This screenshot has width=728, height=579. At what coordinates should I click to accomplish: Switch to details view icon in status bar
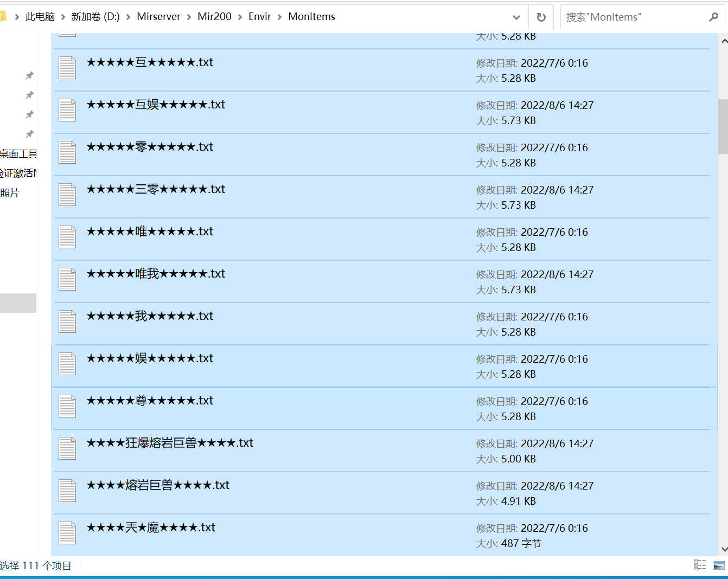point(700,565)
